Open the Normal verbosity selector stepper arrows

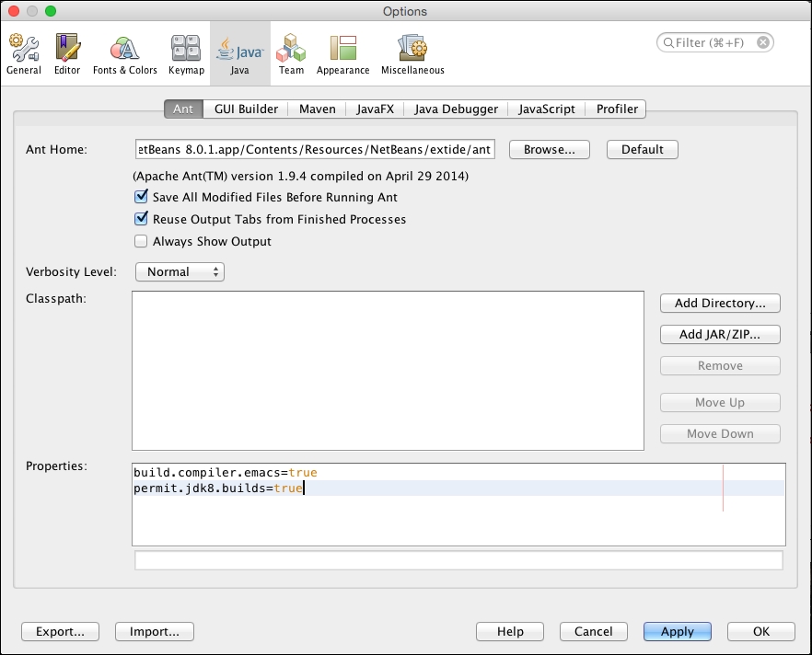coord(215,271)
